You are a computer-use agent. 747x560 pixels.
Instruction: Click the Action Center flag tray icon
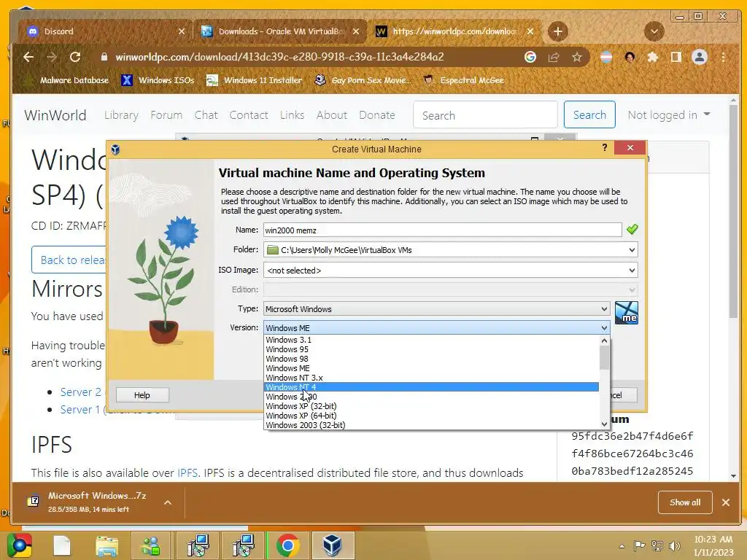639,546
